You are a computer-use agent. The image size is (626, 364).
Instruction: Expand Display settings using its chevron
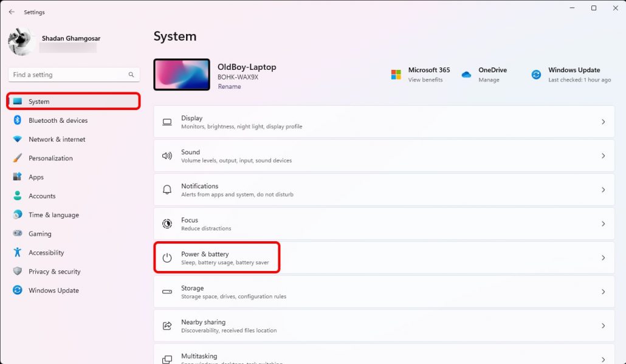pyautogui.click(x=603, y=122)
